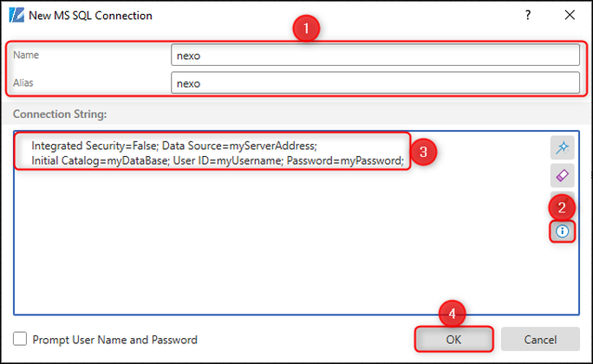Click the red step marker numbered 3
Screen dimensions: 593x364
pyautogui.click(x=423, y=152)
